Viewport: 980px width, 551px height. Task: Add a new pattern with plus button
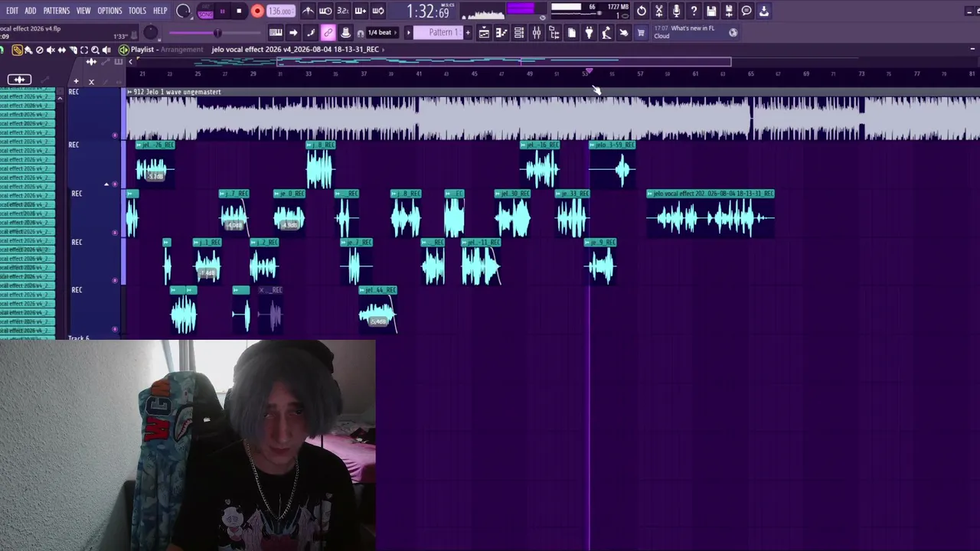tap(468, 32)
